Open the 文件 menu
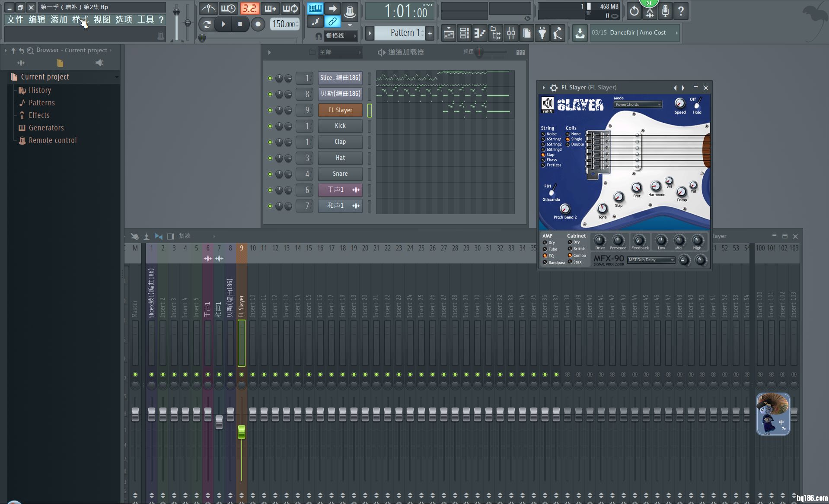The width and height of the screenshot is (829, 504). click(x=15, y=19)
